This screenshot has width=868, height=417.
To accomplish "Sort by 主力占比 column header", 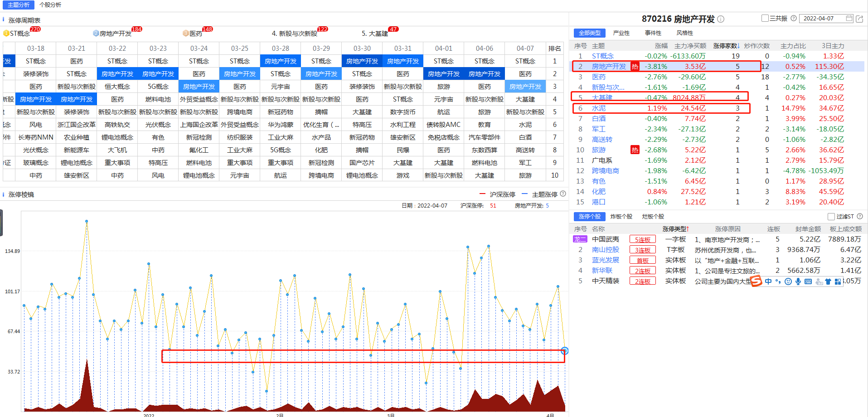I will [x=793, y=46].
